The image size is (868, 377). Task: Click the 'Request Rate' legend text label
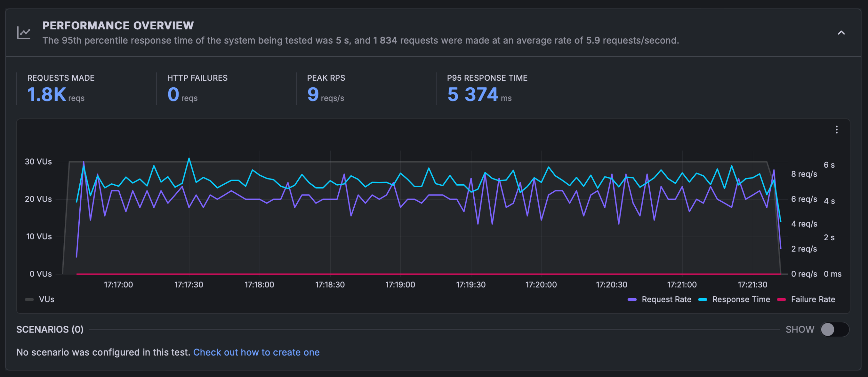pyautogui.click(x=666, y=299)
